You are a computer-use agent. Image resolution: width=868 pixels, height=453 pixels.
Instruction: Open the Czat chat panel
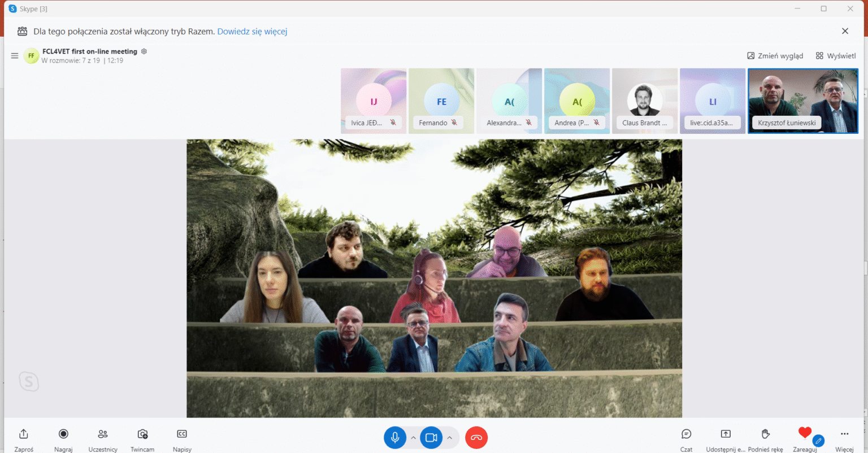coord(686,434)
